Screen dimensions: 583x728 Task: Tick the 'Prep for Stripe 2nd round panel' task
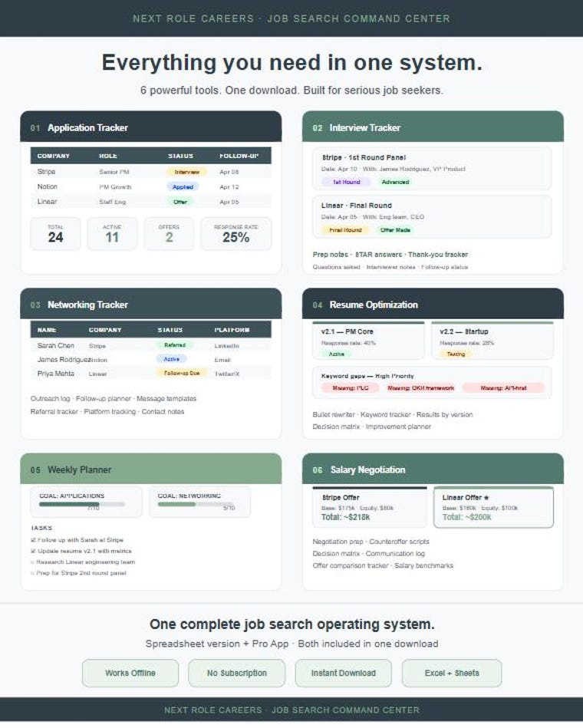(32, 573)
